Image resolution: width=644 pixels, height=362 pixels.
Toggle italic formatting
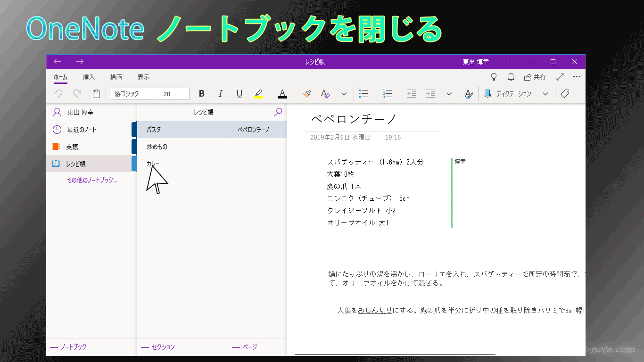coord(220,94)
